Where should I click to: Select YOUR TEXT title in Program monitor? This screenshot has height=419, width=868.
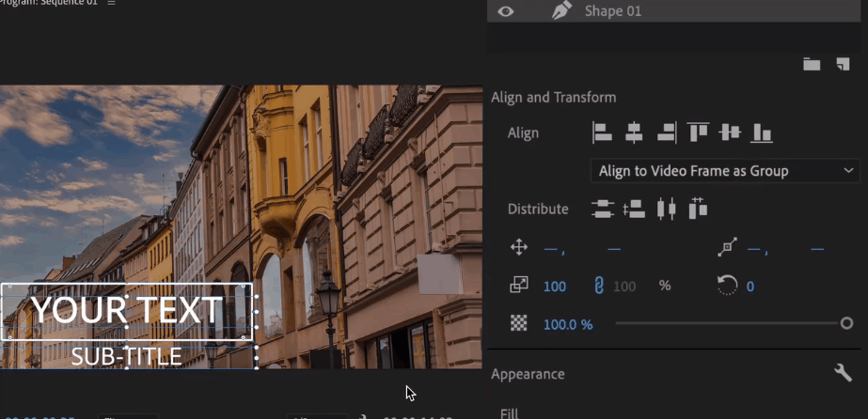click(x=127, y=310)
